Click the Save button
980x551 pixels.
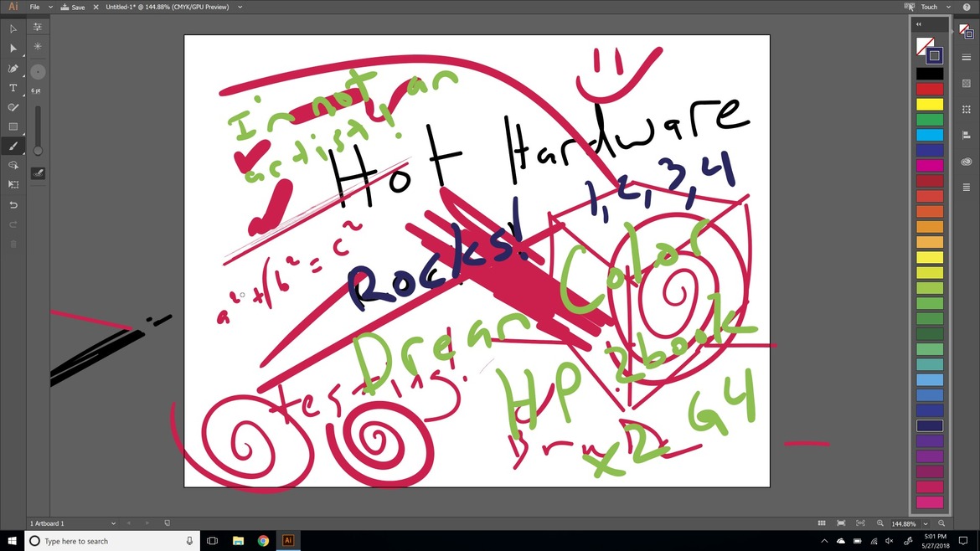click(73, 7)
